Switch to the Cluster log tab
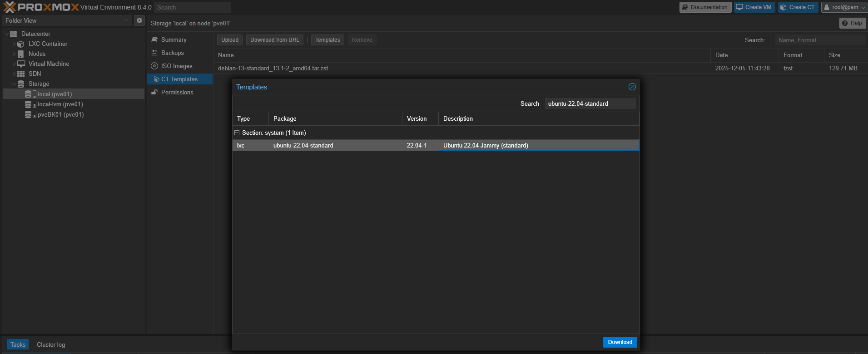 51,344
